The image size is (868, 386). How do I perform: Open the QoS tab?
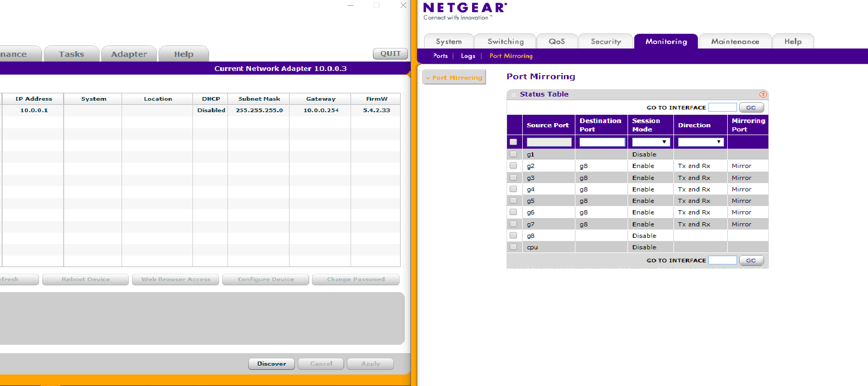pos(557,41)
